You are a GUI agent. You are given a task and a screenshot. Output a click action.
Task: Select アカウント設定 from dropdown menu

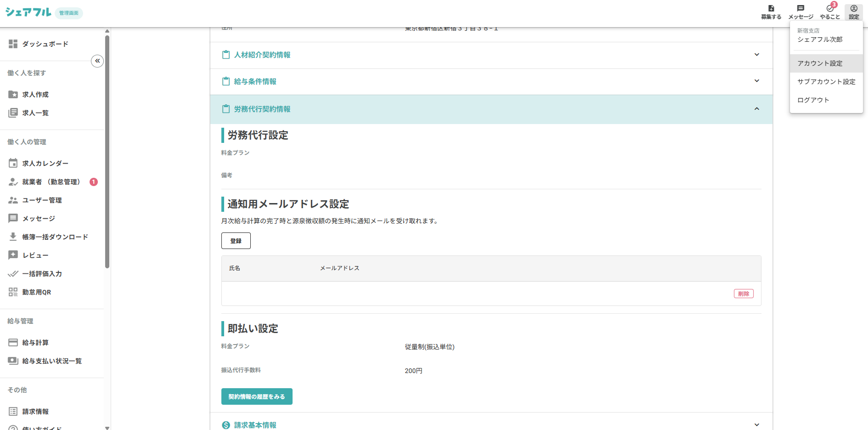820,63
